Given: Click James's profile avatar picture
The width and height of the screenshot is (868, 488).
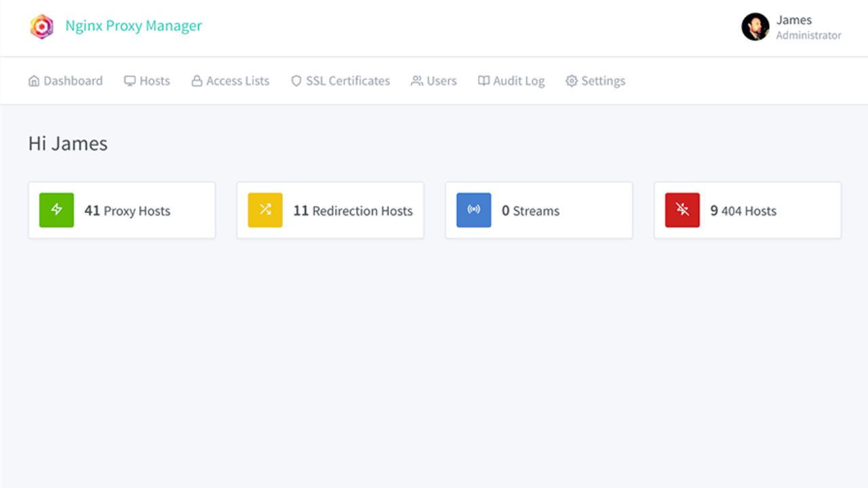Looking at the screenshot, I should (x=755, y=27).
